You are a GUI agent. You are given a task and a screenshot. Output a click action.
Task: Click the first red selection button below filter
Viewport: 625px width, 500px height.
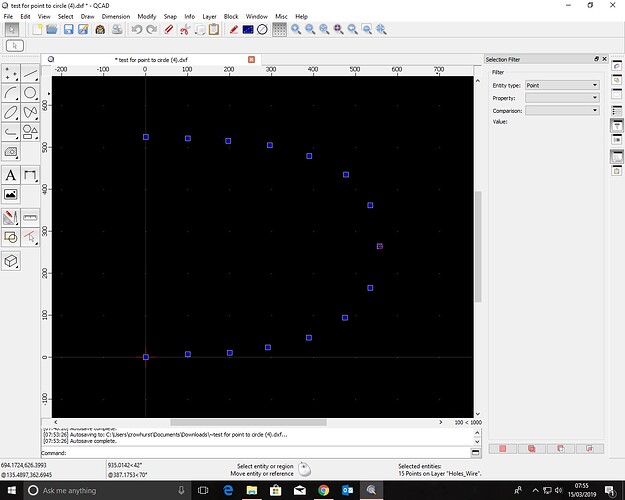503,449
